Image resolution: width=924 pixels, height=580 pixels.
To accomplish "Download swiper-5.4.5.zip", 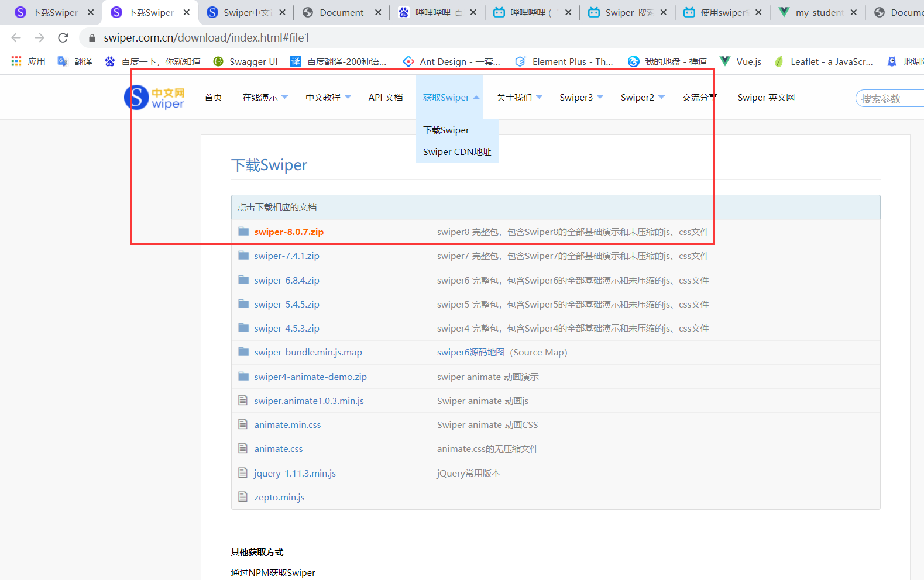I will [287, 304].
